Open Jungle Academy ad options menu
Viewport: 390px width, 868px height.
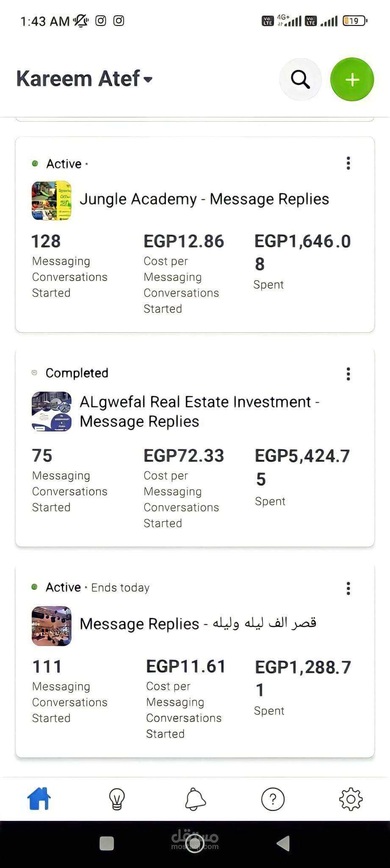348,163
